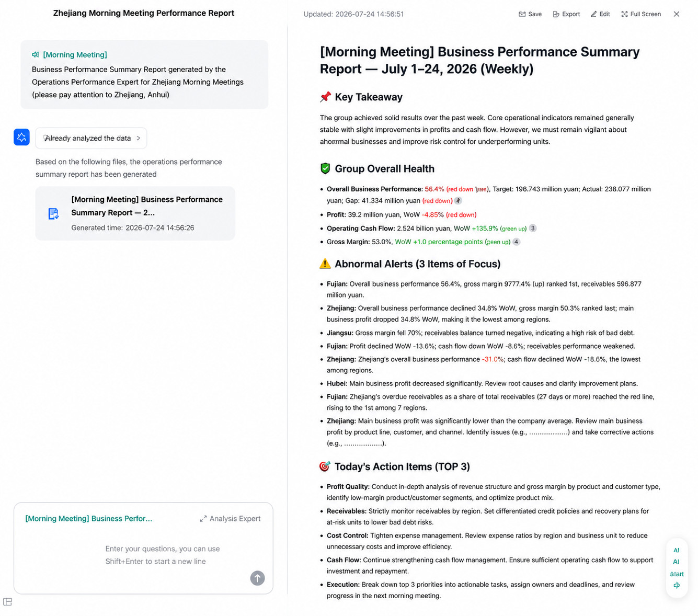The width and height of the screenshot is (698, 616).
Task: Open citation badge 4 after Gross Margin
Action: [516, 242]
